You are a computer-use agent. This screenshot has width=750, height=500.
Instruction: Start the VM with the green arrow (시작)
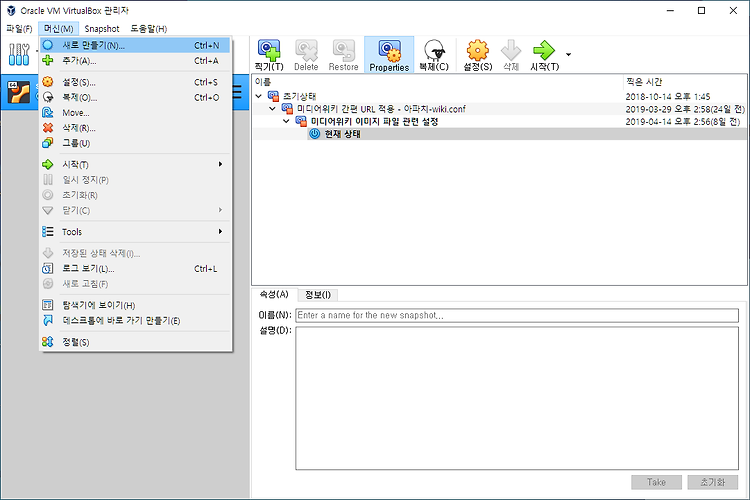[544, 55]
